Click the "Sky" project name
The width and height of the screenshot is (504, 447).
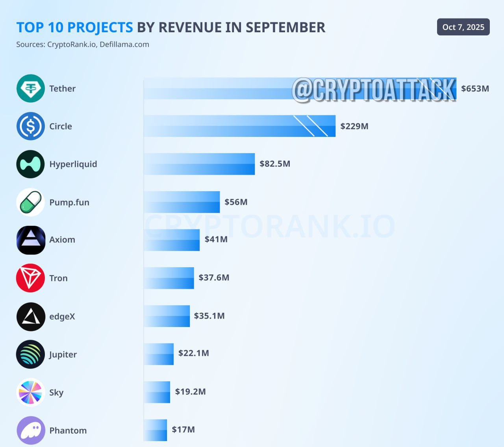pyautogui.click(x=56, y=393)
